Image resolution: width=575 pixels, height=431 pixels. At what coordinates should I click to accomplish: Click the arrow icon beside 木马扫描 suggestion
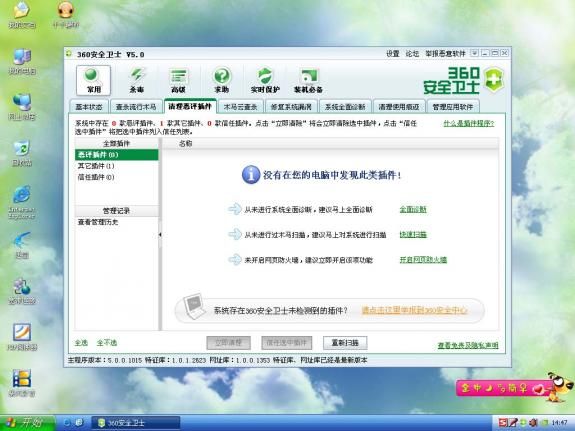click(235, 234)
